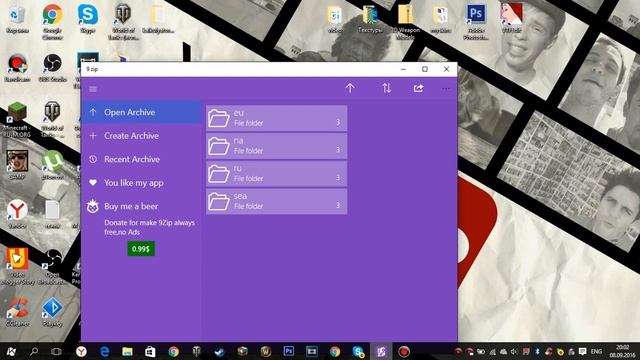Image resolution: width=640 pixels, height=360 pixels.
Task: Click the Skype taskbar icon
Action: [x=358, y=351]
